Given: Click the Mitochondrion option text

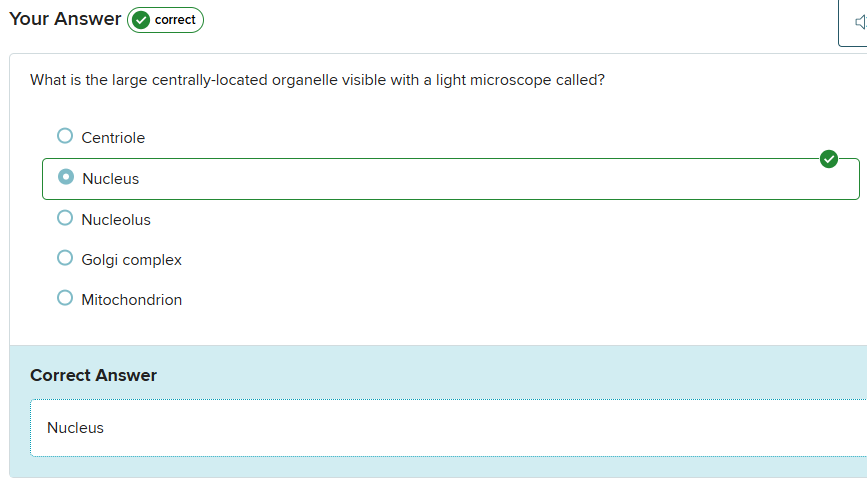Looking at the screenshot, I should (x=131, y=300).
